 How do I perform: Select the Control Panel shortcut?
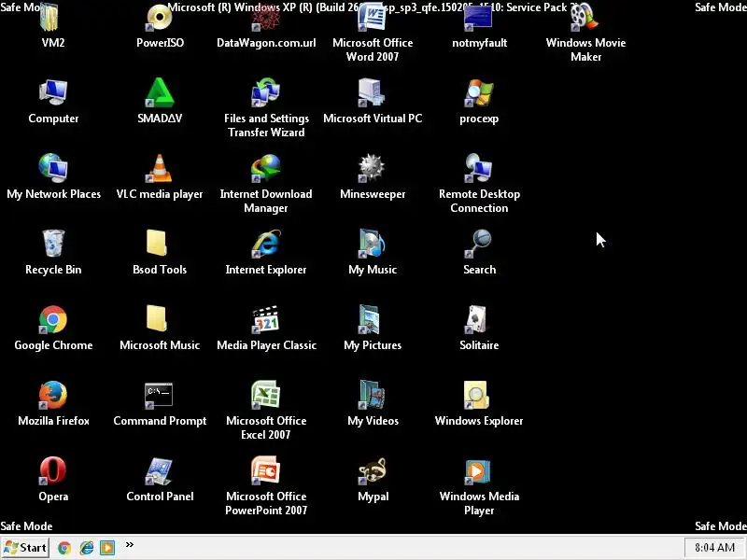point(159,470)
